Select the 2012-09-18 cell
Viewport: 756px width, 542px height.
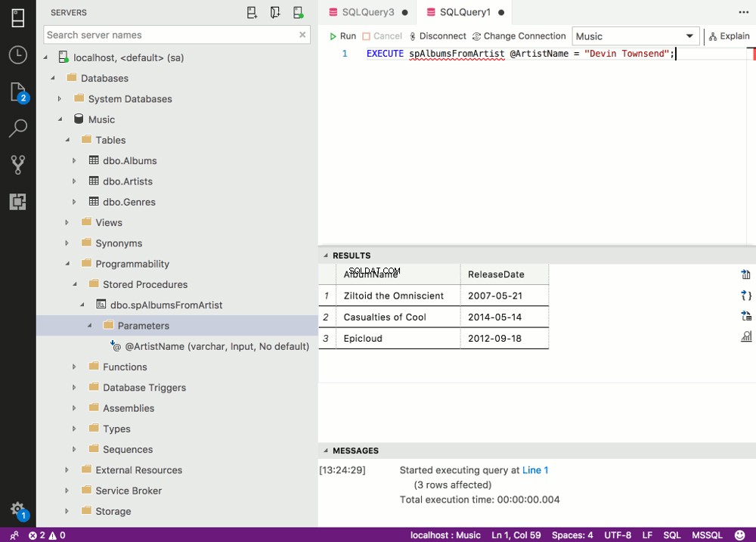click(504, 338)
